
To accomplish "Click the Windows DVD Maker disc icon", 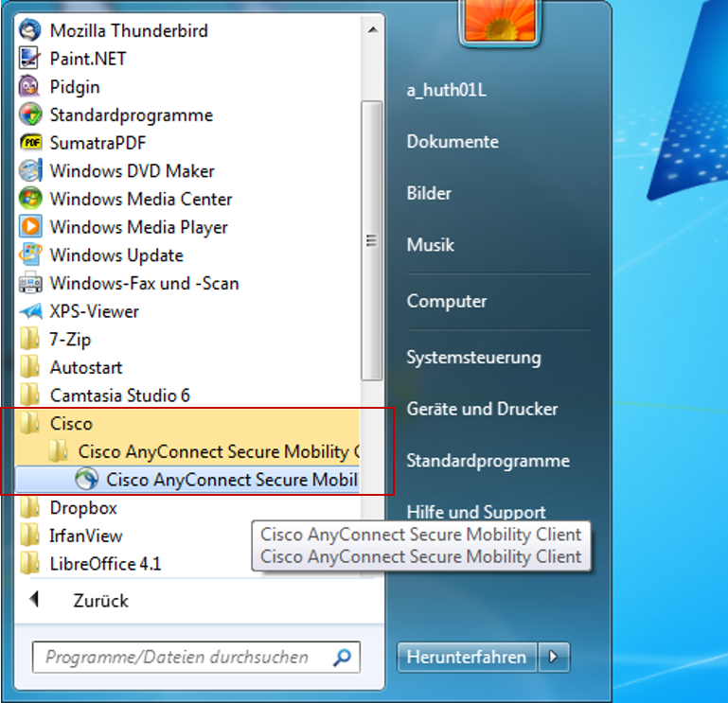I will [30, 170].
